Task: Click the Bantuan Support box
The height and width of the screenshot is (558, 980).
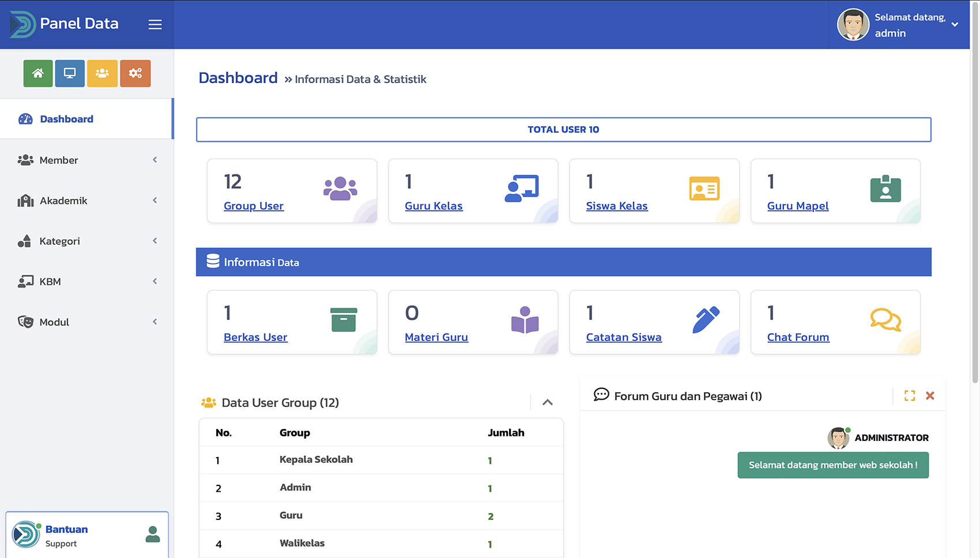Action: point(87,536)
